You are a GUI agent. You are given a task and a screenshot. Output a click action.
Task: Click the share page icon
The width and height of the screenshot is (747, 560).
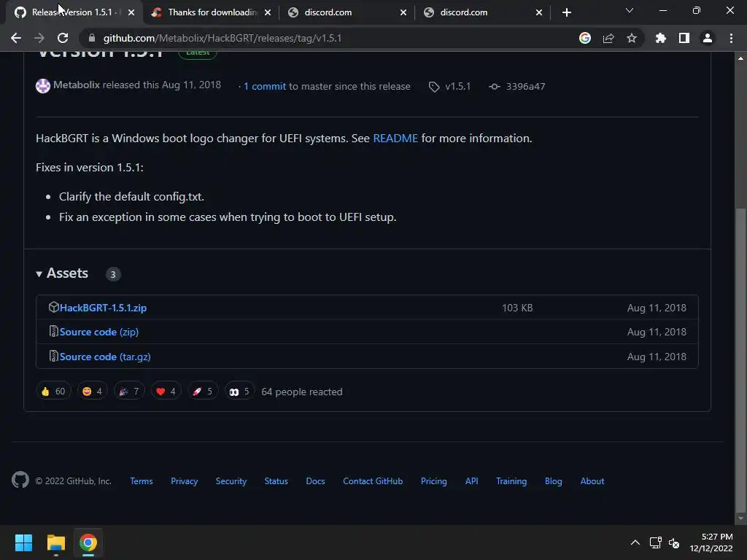[x=608, y=38]
